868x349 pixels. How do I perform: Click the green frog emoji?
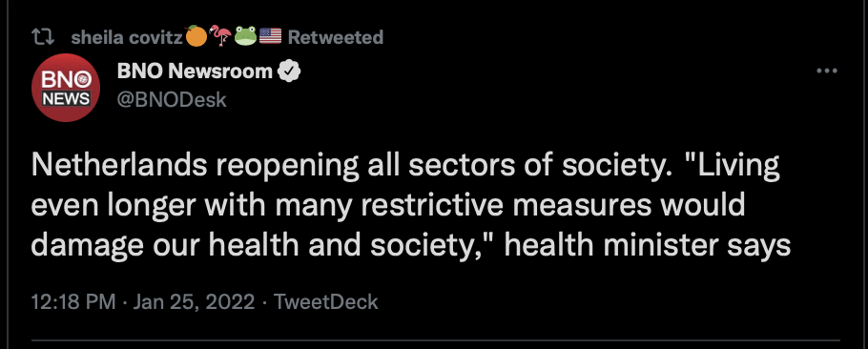tap(245, 37)
